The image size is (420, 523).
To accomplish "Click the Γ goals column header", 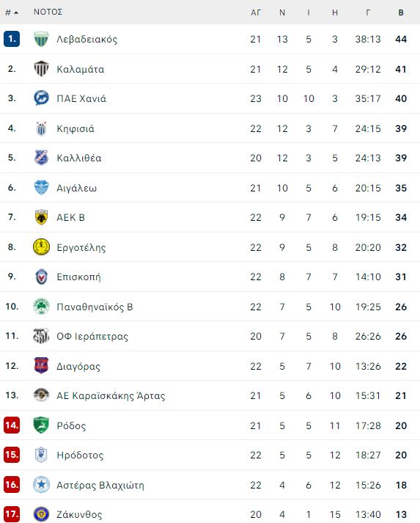I will pos(368,12).
